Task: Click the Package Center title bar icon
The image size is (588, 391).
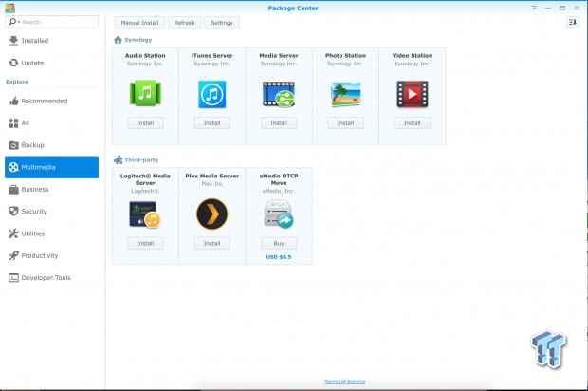Action: click(10, 8)
